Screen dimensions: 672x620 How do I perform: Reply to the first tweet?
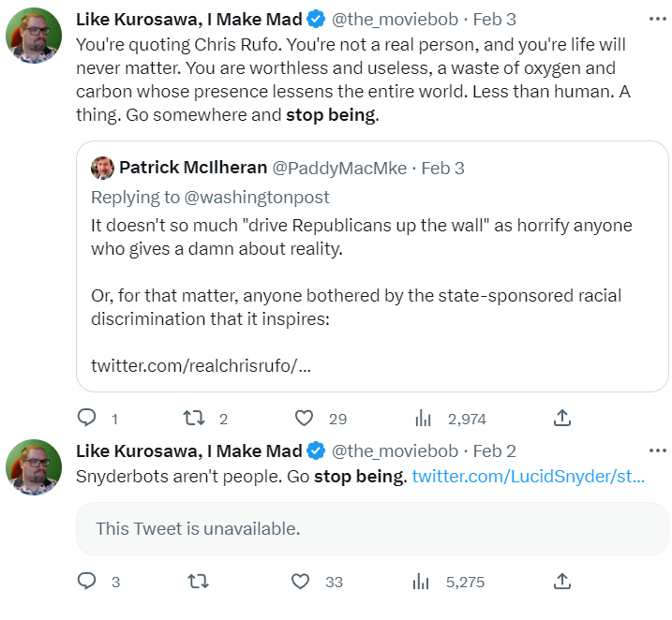coord(86,418)
